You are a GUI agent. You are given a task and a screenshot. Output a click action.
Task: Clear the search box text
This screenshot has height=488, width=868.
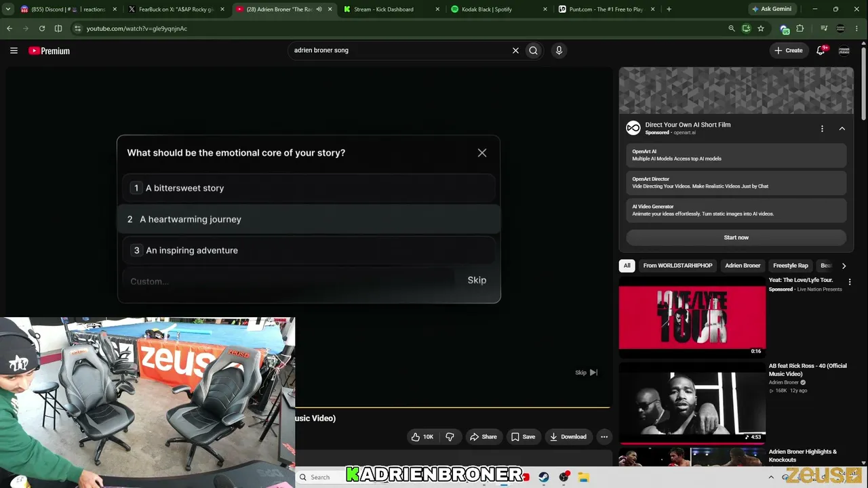pos(515,50)
